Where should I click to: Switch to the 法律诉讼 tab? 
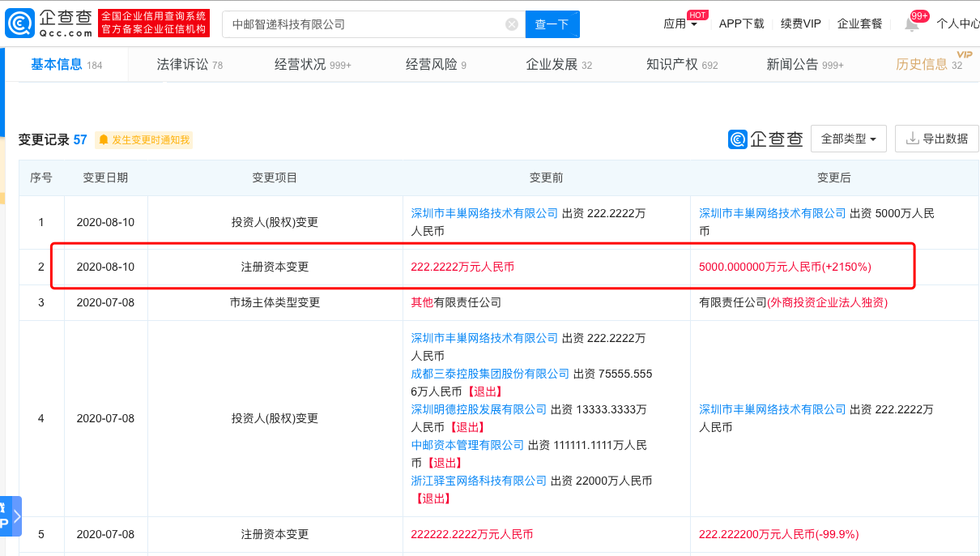[x=190, y=65]
